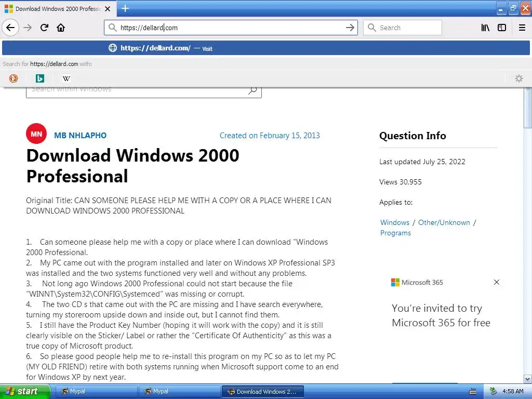Click the Views 30,955 text
532x399 pixels.
[401, 182]
